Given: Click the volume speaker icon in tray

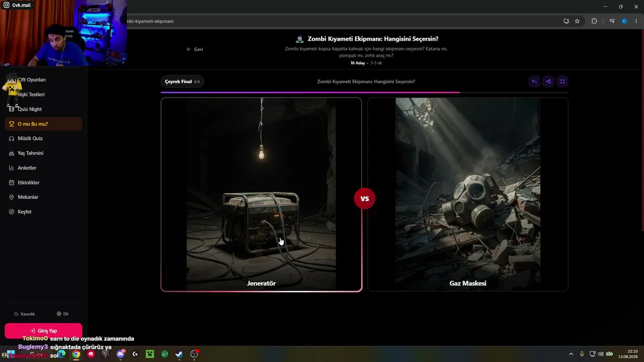Looking at the screenshot, I should [x=600, y=354].
